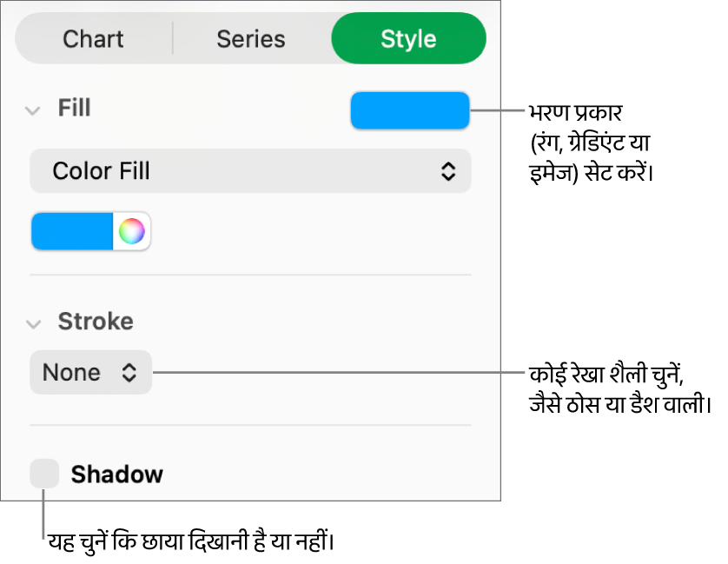
Task: Enable the Shadow checkbox
Action: (44, 474)
